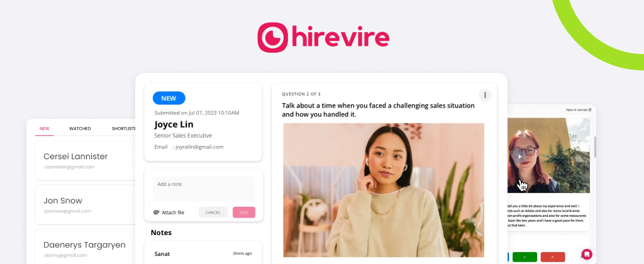The height and width of the screenshot is (264, 644).
Task: Click the paperclip Attach file icon
Action: [156, 212]
